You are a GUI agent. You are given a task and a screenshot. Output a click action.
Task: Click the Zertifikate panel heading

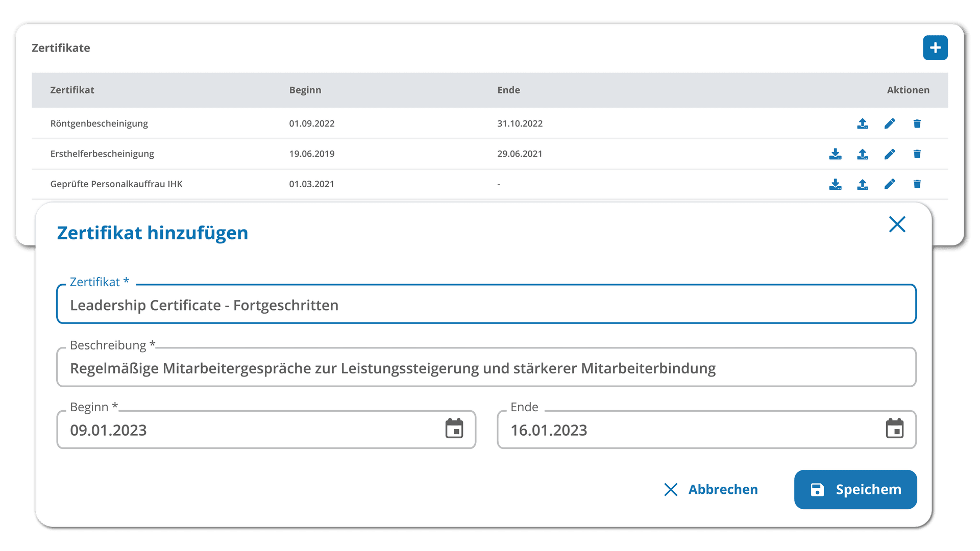coord(61,48)
